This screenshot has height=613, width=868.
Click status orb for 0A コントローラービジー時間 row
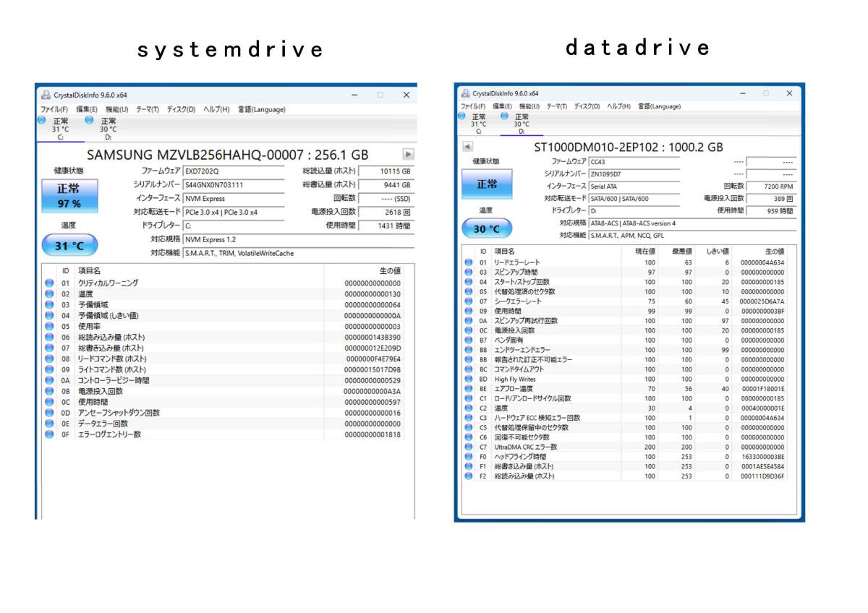(x=49, y=380)
